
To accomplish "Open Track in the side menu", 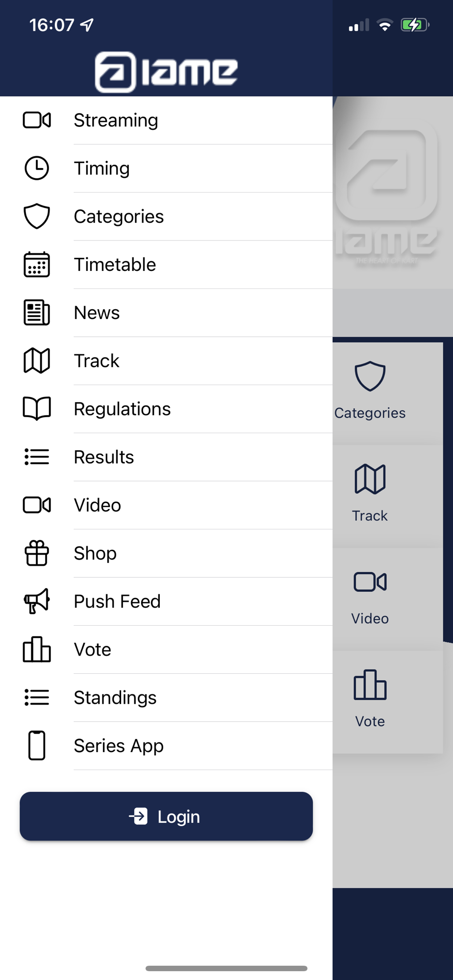I will click(166, 361).
